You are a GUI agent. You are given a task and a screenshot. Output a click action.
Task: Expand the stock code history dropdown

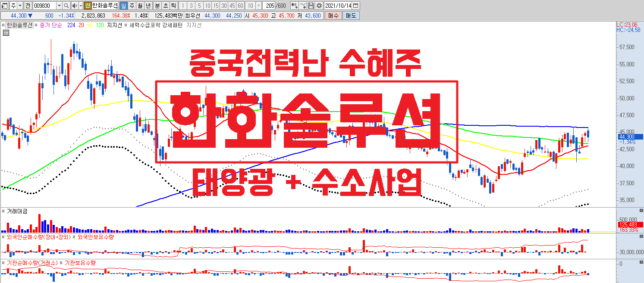pyautogui.click(x=59, y=6)
